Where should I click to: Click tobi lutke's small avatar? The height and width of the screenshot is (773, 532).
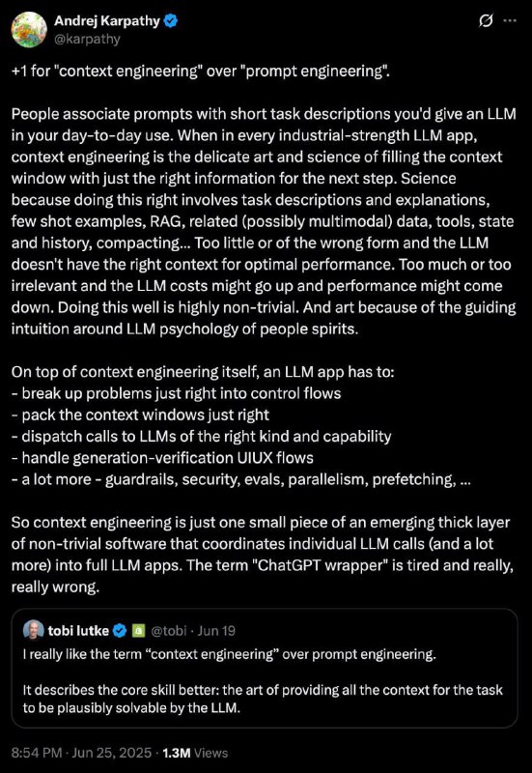tap(33, 630)
